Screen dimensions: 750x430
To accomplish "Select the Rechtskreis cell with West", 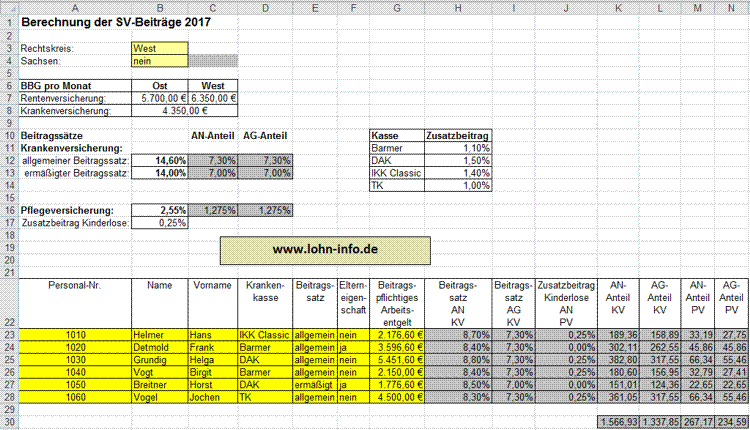I will [160, 48].
